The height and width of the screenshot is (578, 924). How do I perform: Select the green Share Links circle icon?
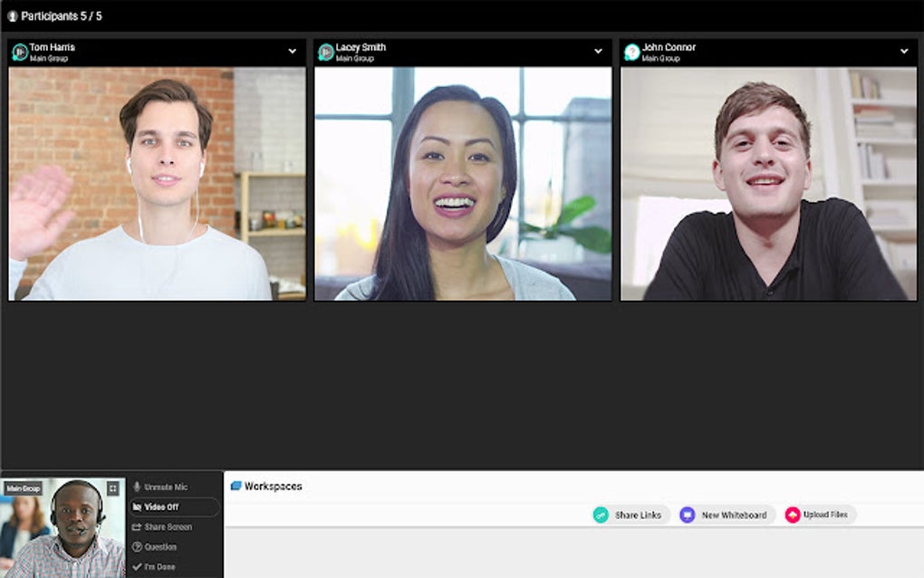[x=599, y=514]
